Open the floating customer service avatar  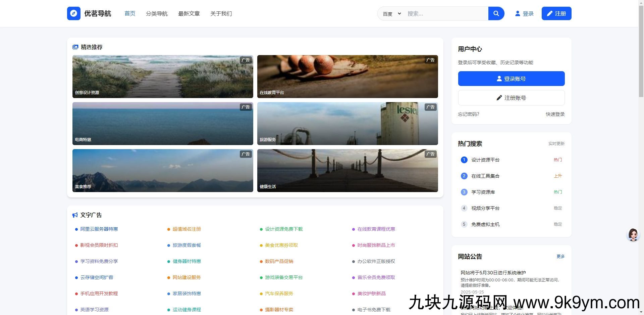(633, 235)
